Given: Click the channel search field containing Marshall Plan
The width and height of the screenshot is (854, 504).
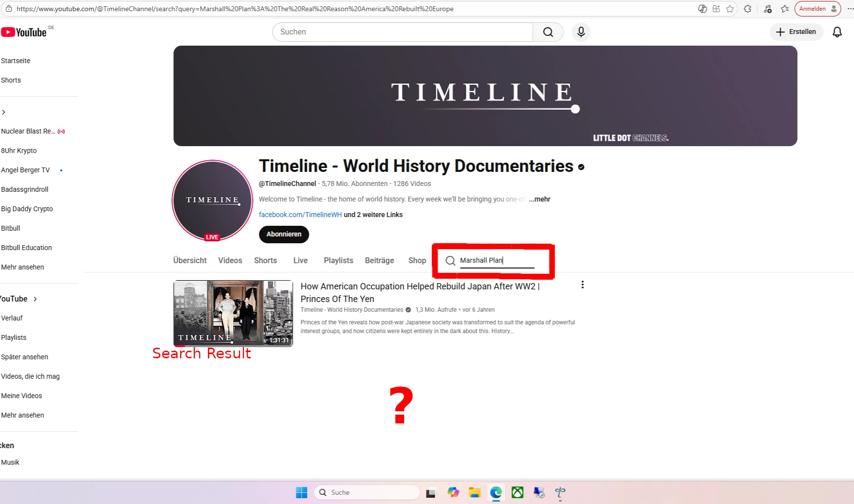Looking at the screenshot, I should pos(497,261).
